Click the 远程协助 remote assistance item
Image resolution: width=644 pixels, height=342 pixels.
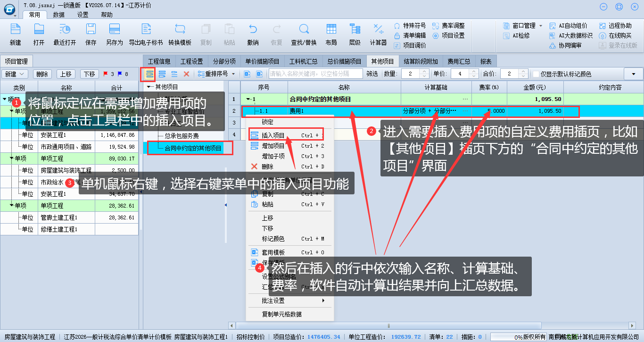[615, 25]
